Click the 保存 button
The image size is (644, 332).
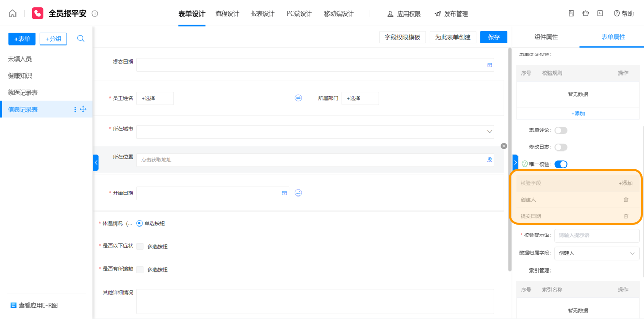(494, 37)
